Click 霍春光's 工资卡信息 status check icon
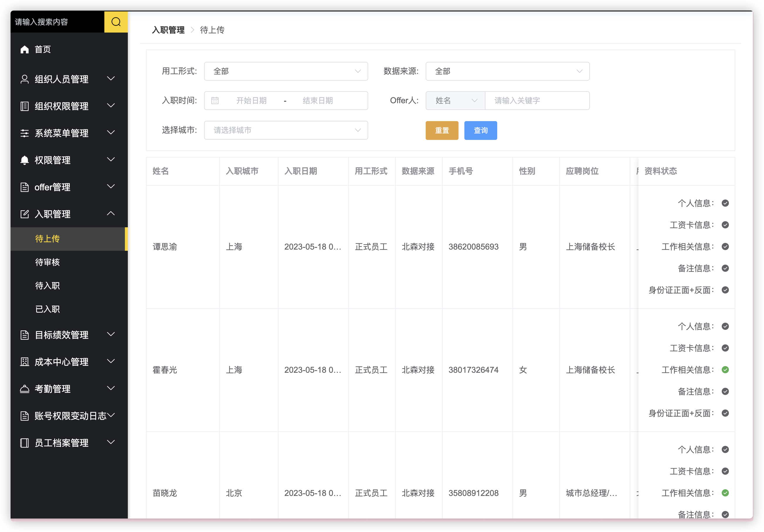This screenshot has width=764, height=532. [x=725, y=348]
